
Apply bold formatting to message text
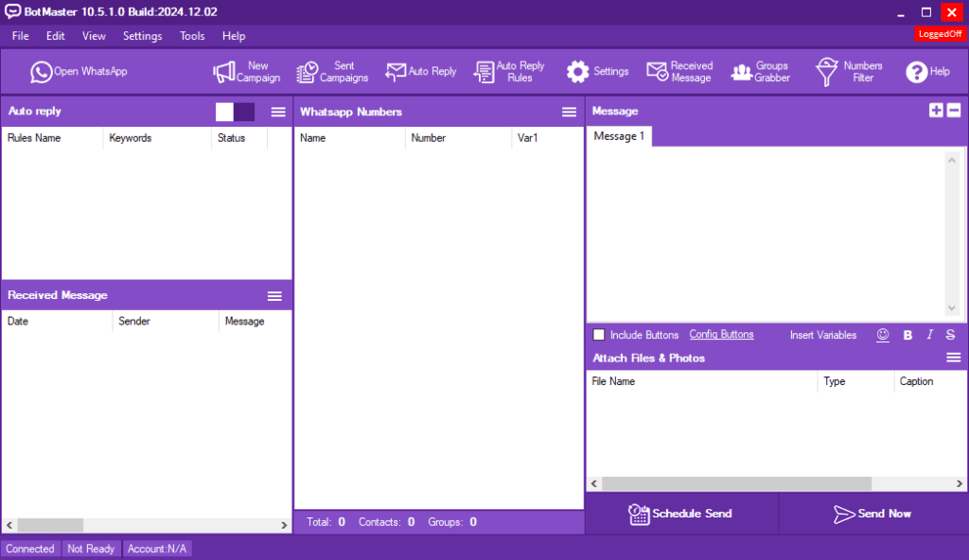(x=907, y=335)
